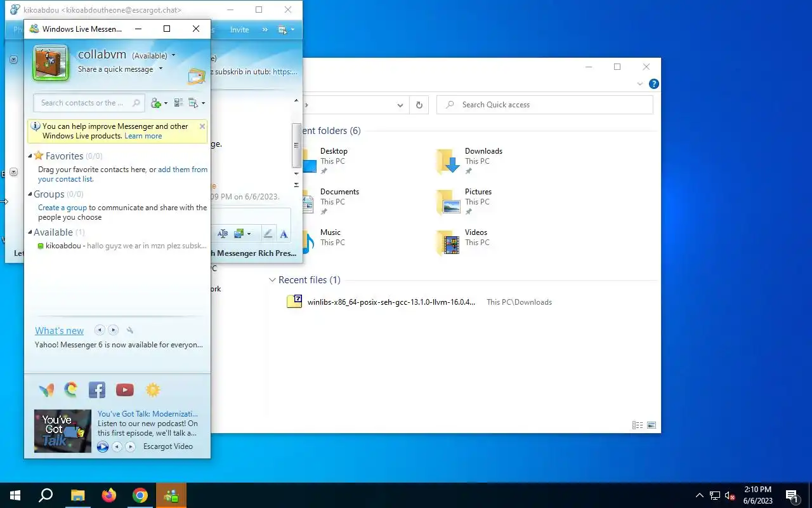Image resolution: width=812 pixels, height=508 pixels.
Task: Click Invite in the chat window toolbar
Action: pyautogui.click(x=239, y=30)
